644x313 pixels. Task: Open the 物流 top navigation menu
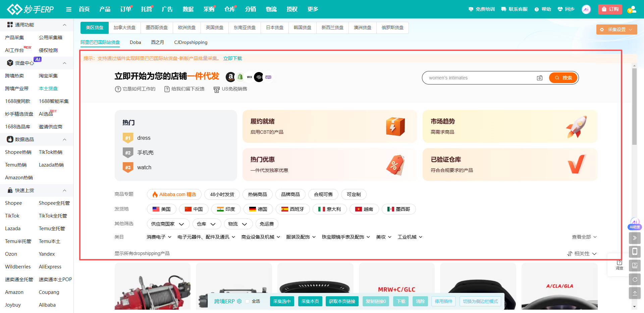click(x=271, y=9)
